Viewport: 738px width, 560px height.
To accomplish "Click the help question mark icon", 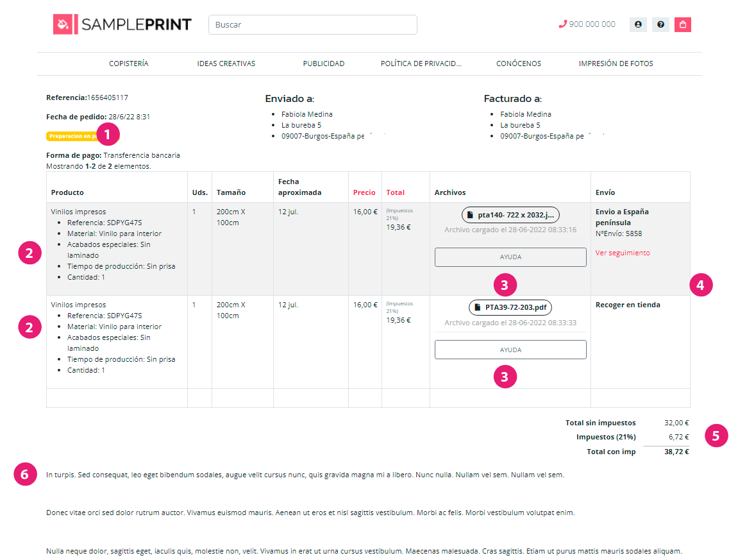I will (x=660, y=24).
